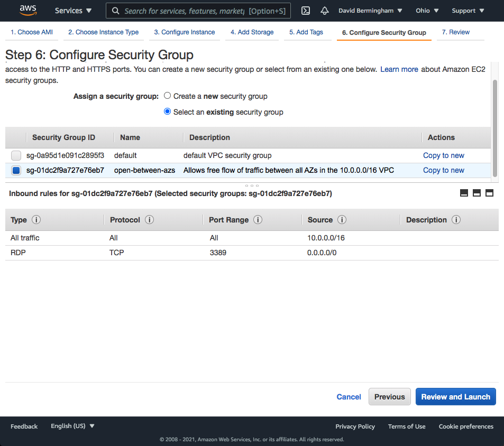The image size is (504, 446).
Task: Open the Learn more link
Action: click(399, 69)
